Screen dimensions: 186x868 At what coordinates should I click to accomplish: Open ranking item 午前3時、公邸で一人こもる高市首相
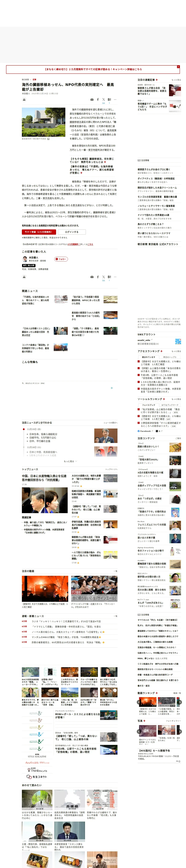(x=159, y=376)
